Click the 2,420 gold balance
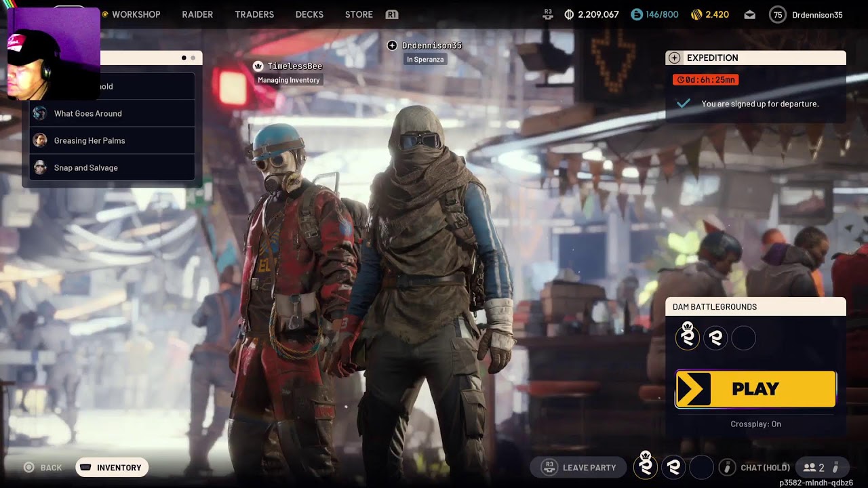Viewport: 868px width, 488px height. (x=717, y=14)
